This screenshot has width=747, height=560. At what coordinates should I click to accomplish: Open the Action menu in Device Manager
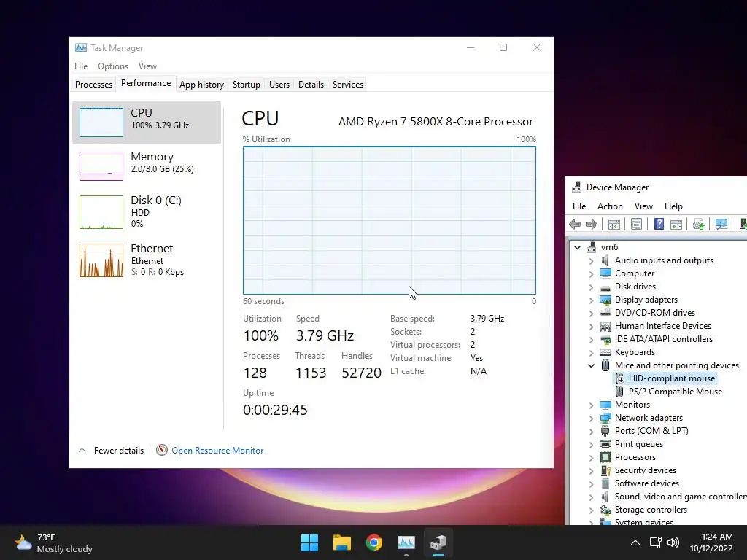610,206
